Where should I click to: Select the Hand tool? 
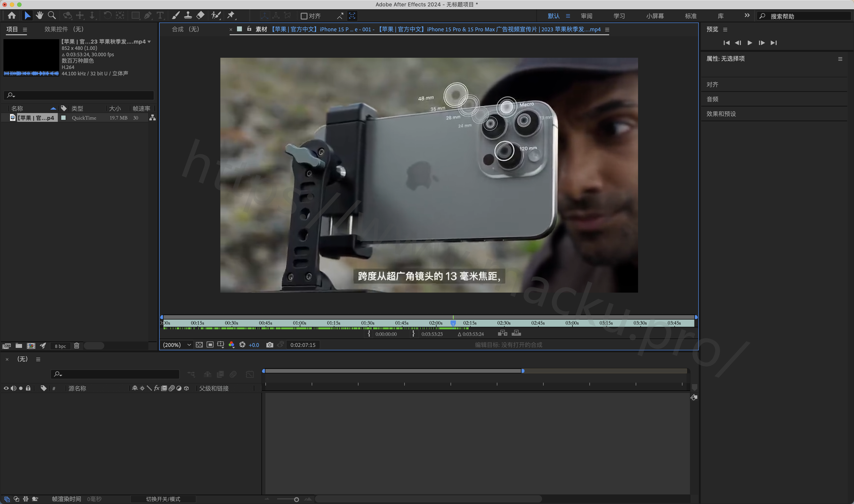39,15
